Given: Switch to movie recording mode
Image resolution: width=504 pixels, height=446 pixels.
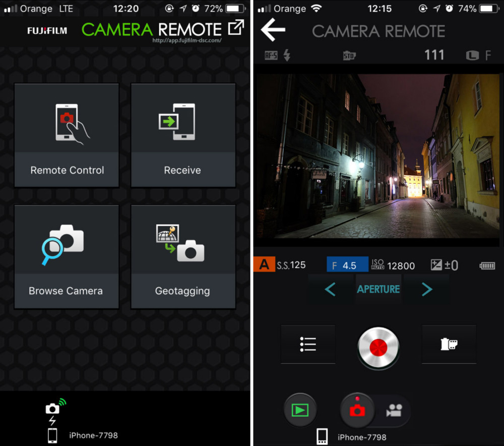Looking at the screenshot, I should coord(394,410).
